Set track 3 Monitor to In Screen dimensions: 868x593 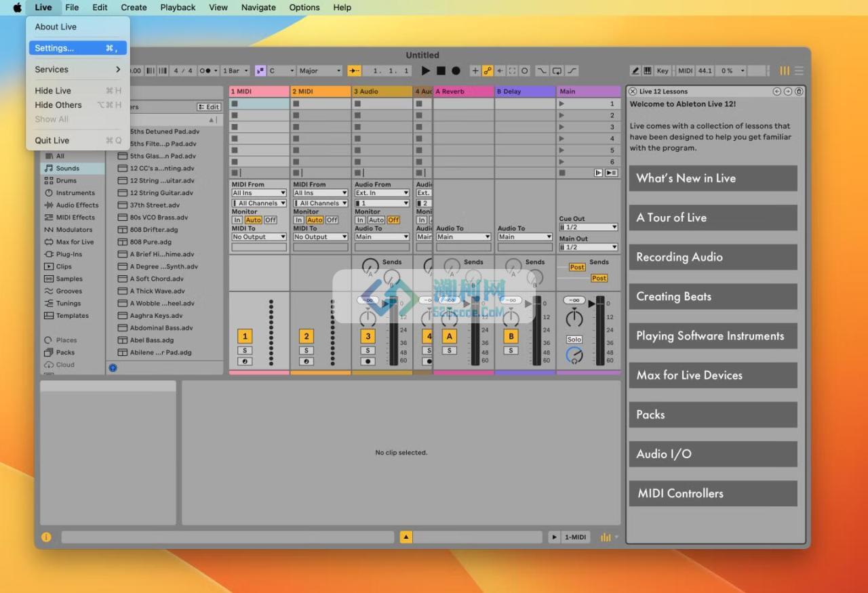360,220
